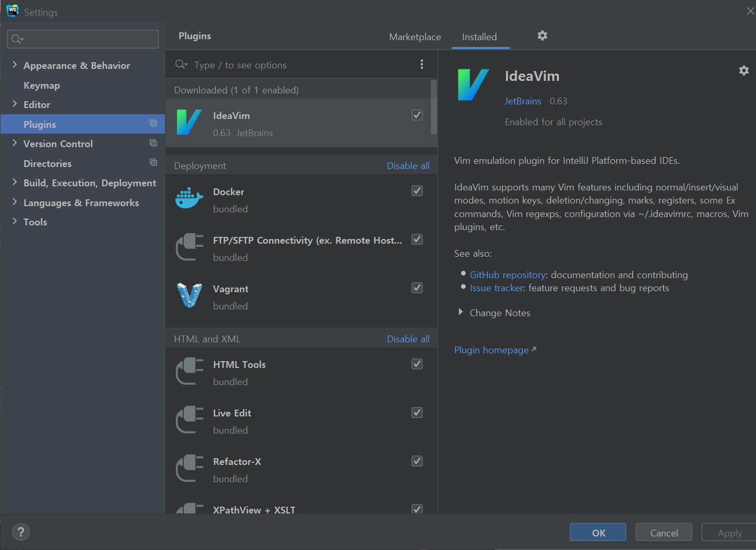Uncheck the HTML Tools plugin
Screen dimensions: 756x550
(417, 364)
